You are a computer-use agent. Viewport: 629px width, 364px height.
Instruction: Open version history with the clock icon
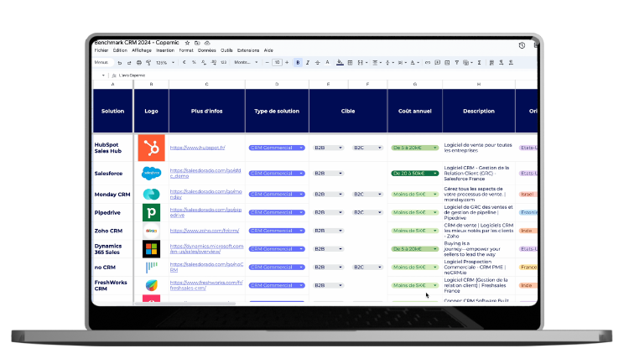tap(522, 46)
